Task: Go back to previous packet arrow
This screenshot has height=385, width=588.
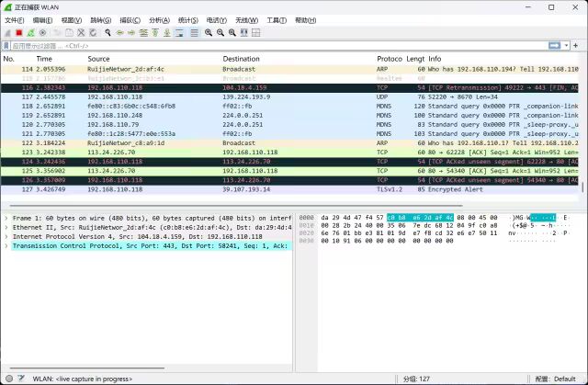Action: 119,33
